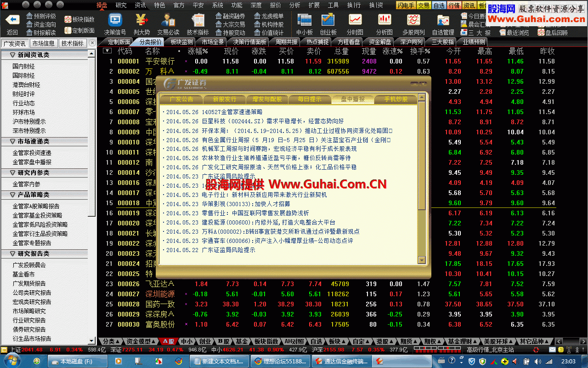Open 板块指数 toolbar item
The width and height of the screenshot is (588, 368).
click(79, 19)
